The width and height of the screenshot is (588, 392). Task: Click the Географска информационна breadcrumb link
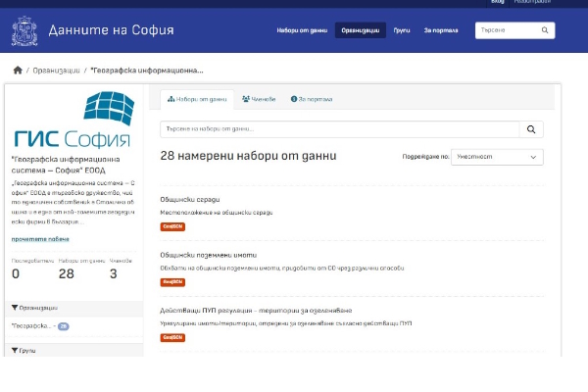click(x=147, y=71)
